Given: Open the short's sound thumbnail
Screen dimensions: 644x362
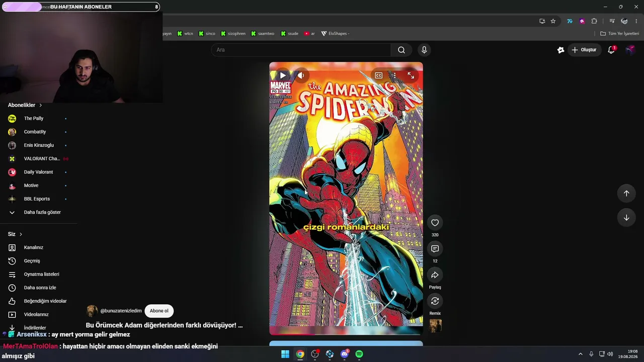Looking at the screenshot, I should click(436, 326).
